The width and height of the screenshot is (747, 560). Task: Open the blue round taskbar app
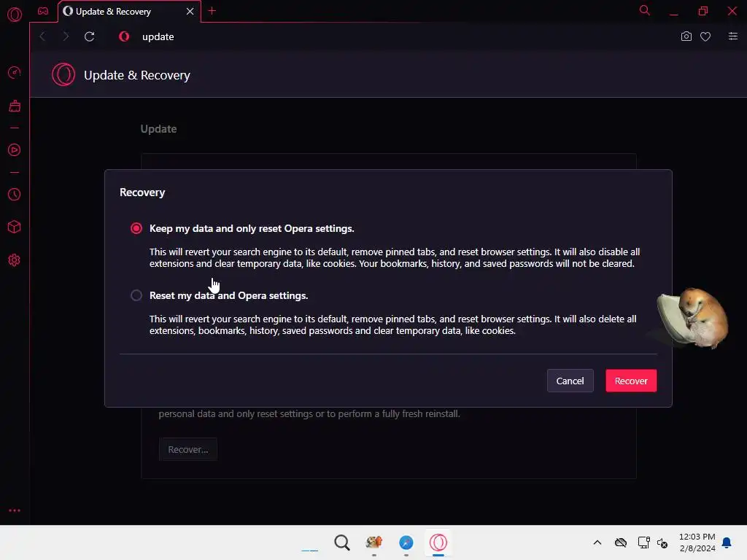(406, 542)
